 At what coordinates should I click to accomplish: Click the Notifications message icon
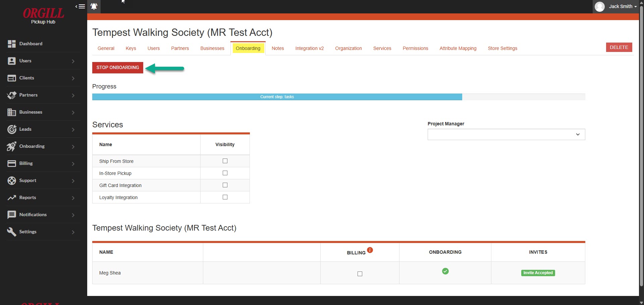click(x=12, y=215)
